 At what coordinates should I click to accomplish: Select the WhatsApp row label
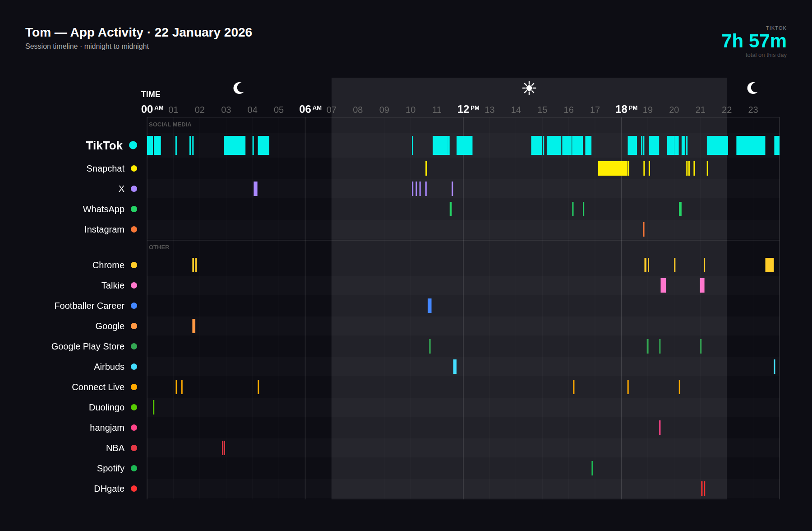[104, 209]
